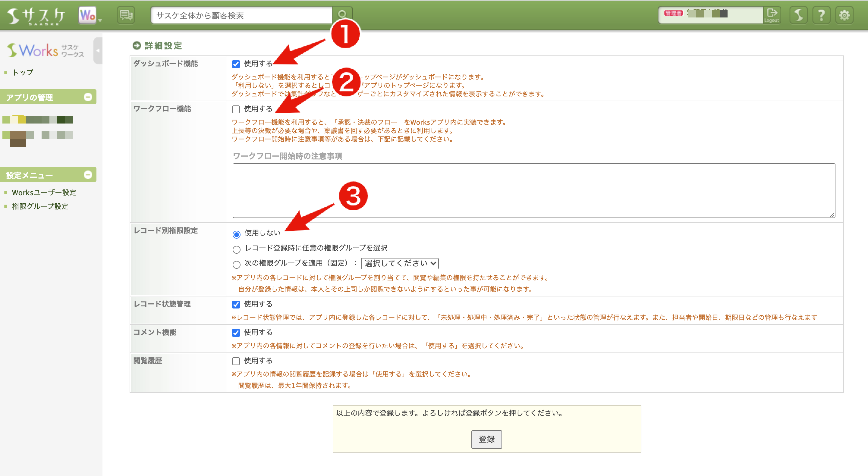Viewport: 868px width, 476px height.
Task: Enable the ワークフロー機能 使用する checkbox
Action: click(236, 109)
